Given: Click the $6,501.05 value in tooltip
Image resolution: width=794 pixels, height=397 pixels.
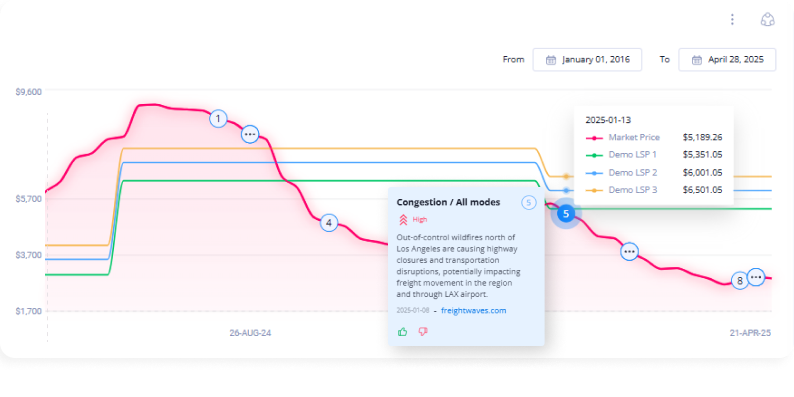Looking at the screenshot, I should 702,189.
